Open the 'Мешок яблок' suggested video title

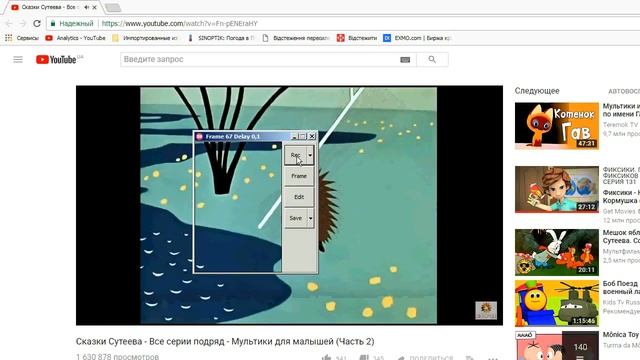(621, 236)
